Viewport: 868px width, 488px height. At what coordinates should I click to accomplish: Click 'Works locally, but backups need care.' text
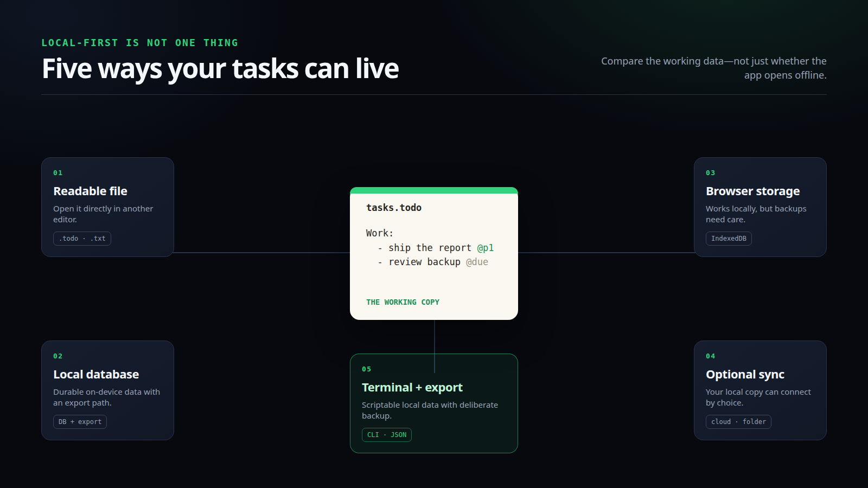click(756, 214)
